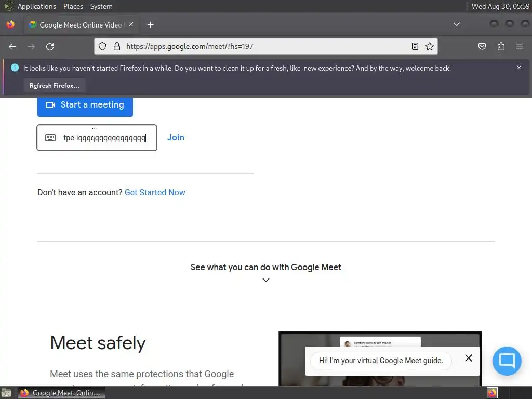Image resolution: width=532 pixels, height=399 pixels.
Task: Open the Firefox hamburger menu
Action: (519, 46)
